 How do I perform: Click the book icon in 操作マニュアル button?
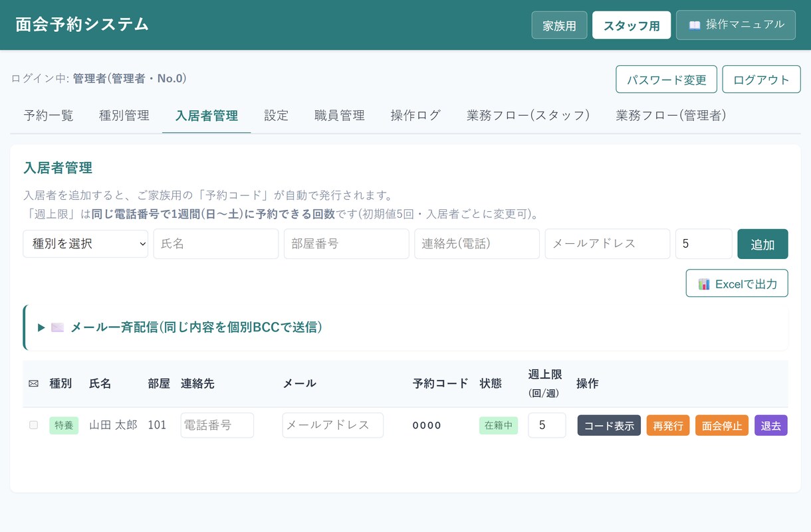[694, 25]
